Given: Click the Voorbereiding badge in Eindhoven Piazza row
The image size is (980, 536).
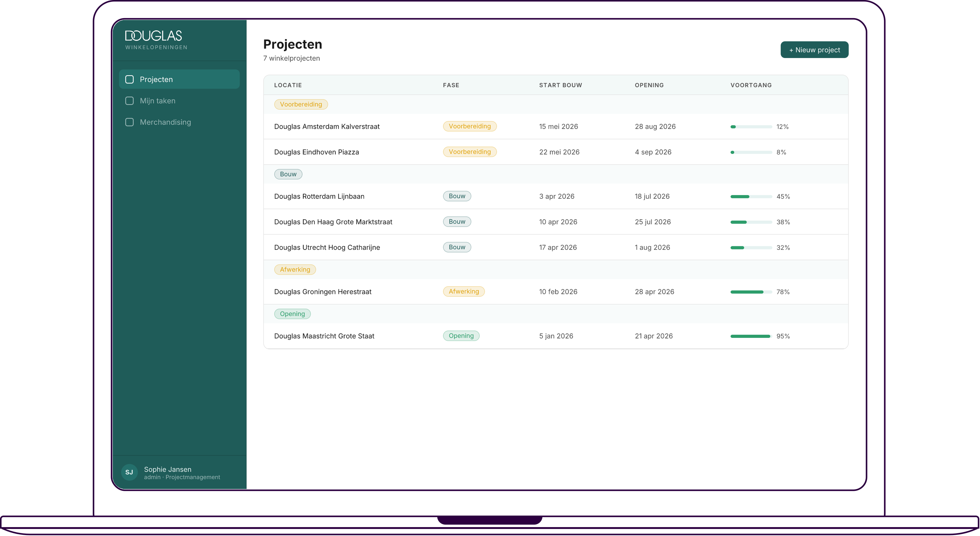Looking at the screenshot, I should coord(469,152).
